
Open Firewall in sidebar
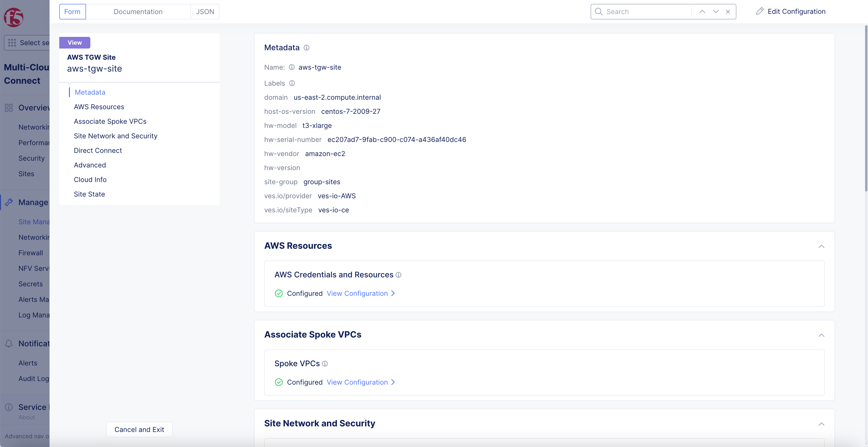coord(31,253)
